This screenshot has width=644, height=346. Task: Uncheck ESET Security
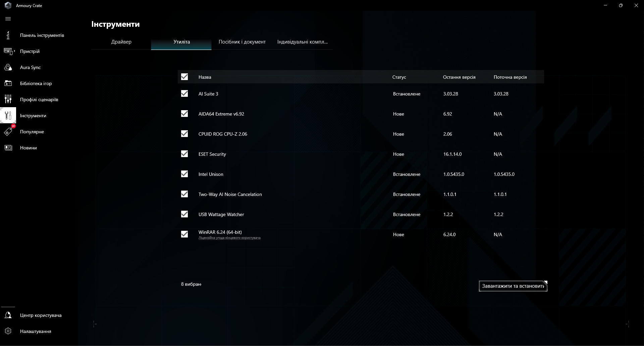[x=184, y=154]
